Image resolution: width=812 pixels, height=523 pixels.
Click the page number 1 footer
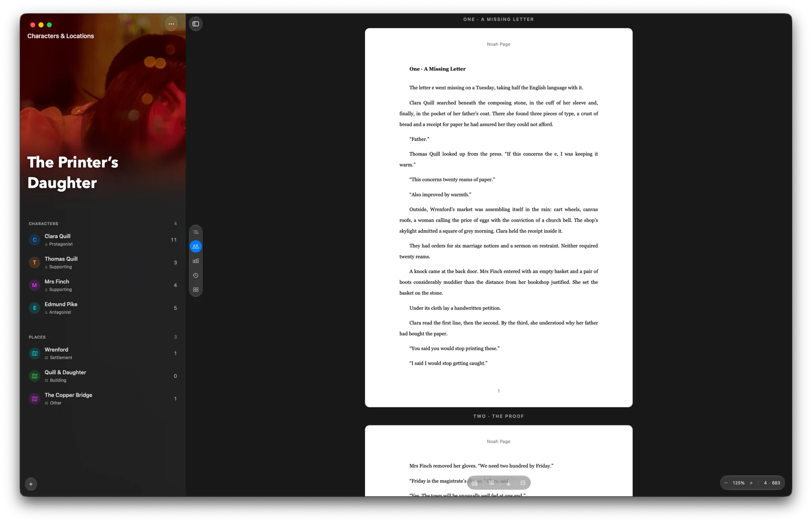point(498,391)
